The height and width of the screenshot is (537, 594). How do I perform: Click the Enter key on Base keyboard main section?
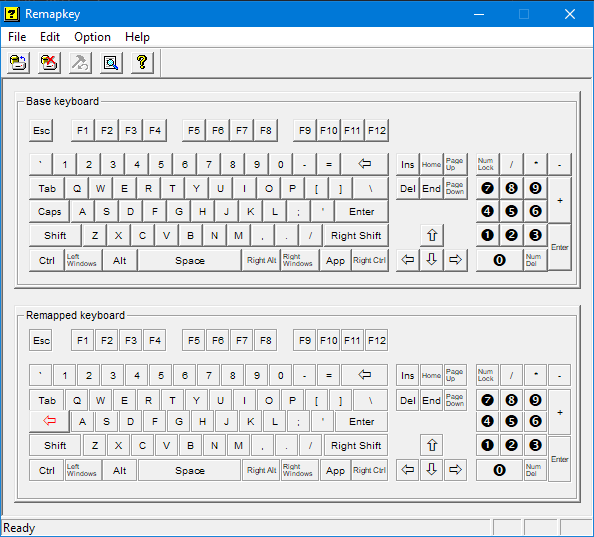361,211
